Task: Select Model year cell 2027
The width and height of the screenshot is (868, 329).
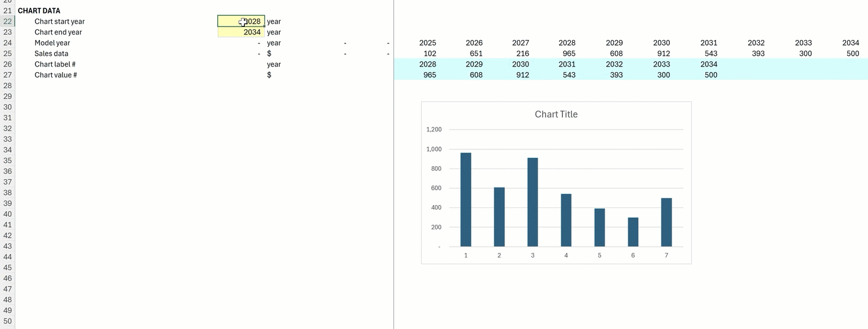Action: coord(521,43)
